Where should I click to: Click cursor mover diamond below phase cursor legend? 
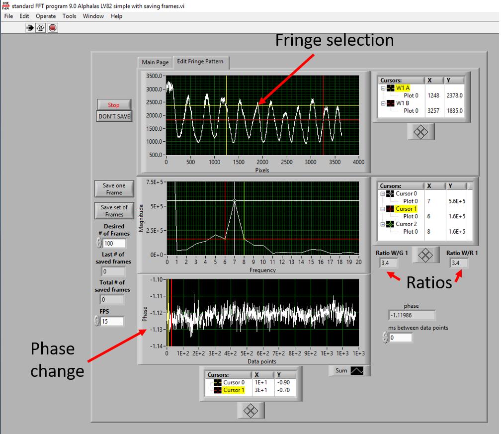[251, 410]
